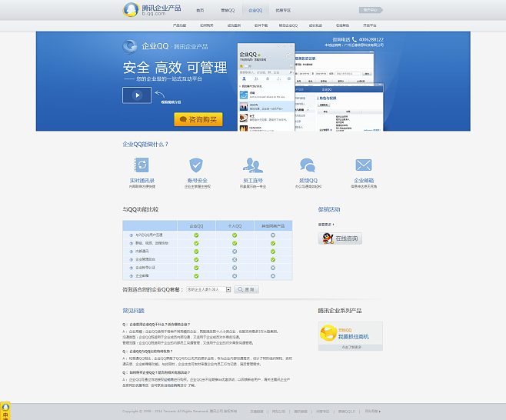Click the 用户中心 arrow button
The width and height of the screenshot is (506, 420).
(371, 10)
